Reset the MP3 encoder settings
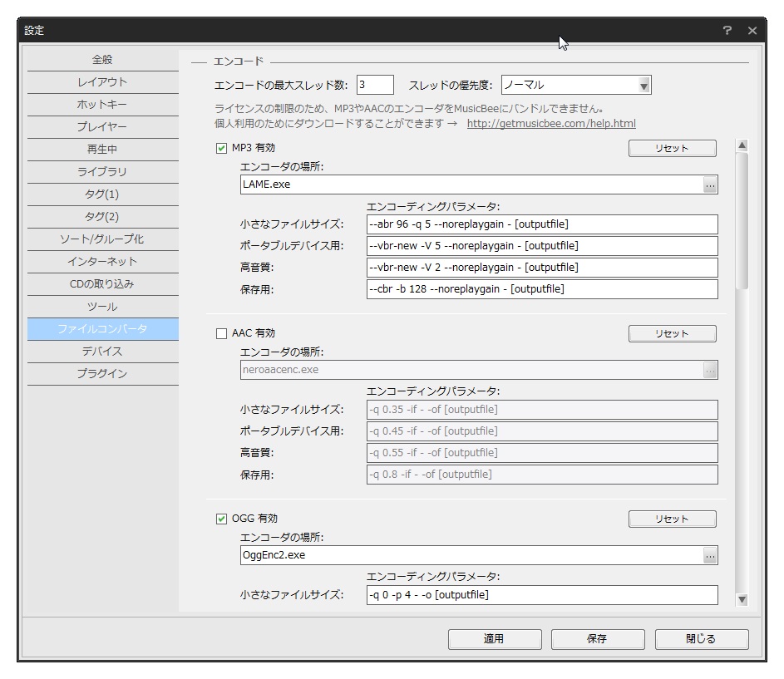The width and height of the screenshot is (784, 679). pyautogui.click(x=672, y=149)
